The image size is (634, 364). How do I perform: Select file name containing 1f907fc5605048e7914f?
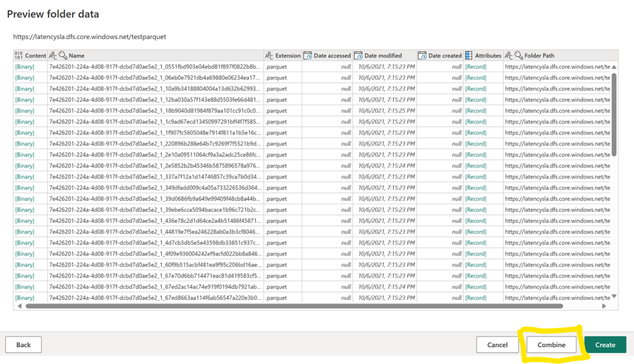pyautogui.click(x=155, y=132)
